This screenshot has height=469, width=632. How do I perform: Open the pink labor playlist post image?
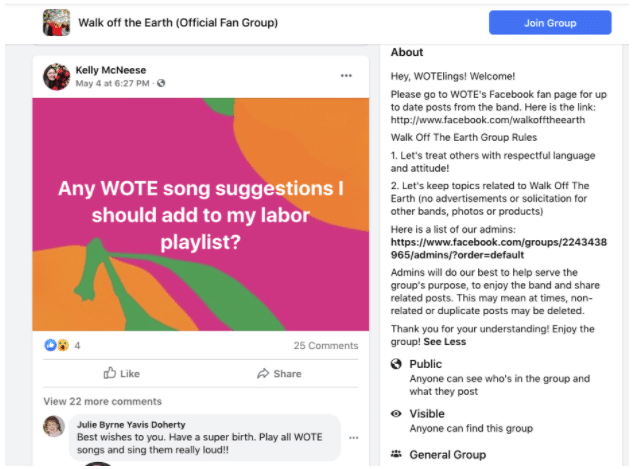point(201,214)
